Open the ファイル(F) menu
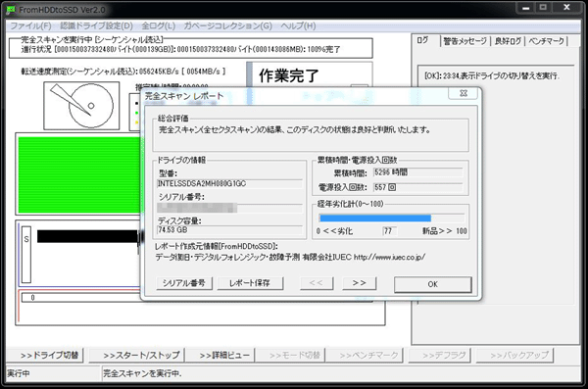The height and width of the screenshot is (389, 588). tap(30, 25)
